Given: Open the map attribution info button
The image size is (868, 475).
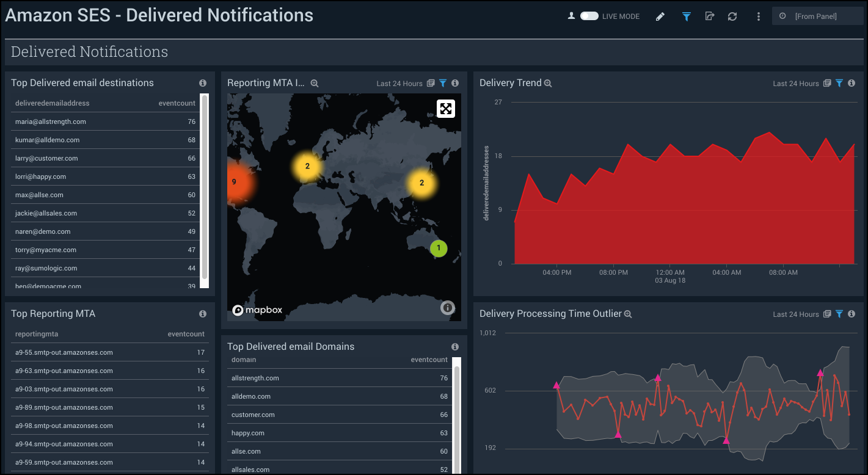Looking at the screenshot, I should click(448, 308).
